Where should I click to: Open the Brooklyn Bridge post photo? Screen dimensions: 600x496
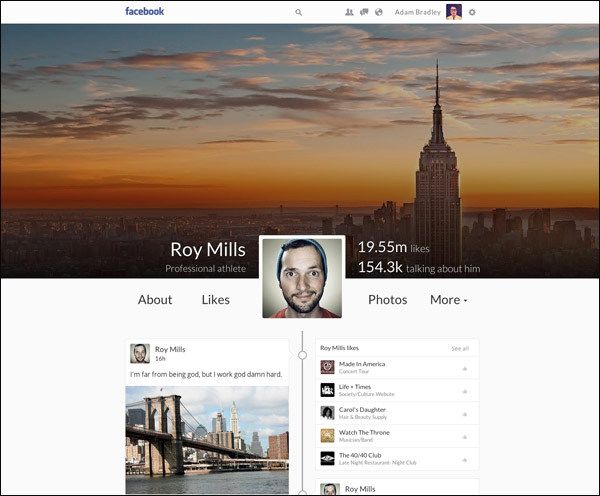(207, 440)
